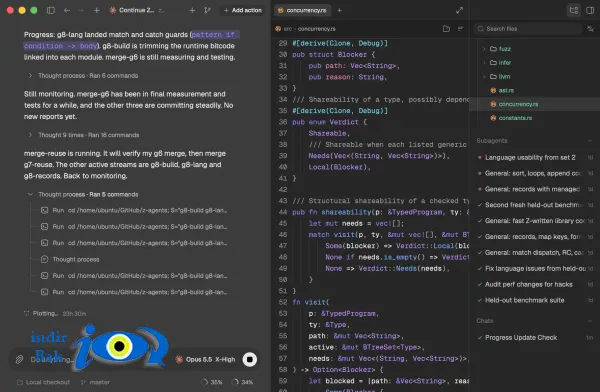
Task: Go back with the left arrow
Action: tap(67, 10)
